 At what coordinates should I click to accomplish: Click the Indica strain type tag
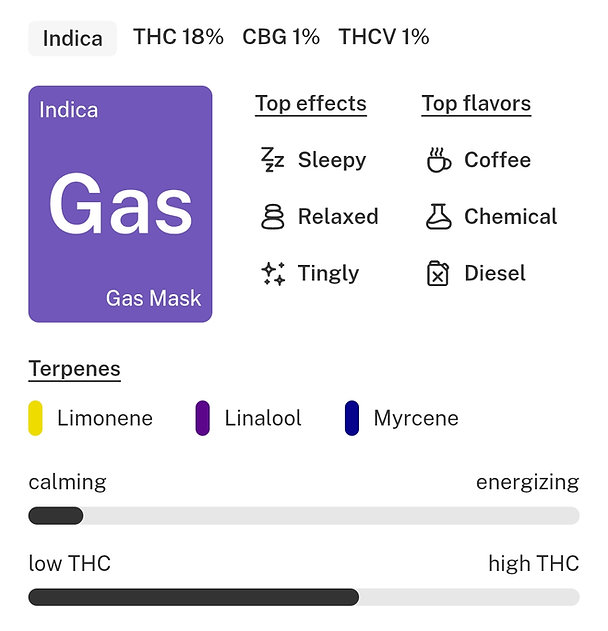click(73, 38)
